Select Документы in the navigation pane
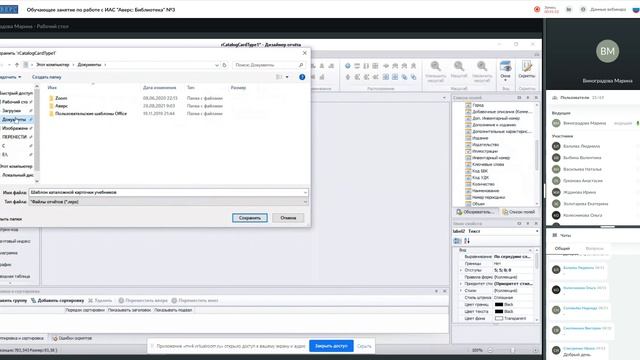Image resolution: width=640 pixels, height=360 pixels. 14,120
